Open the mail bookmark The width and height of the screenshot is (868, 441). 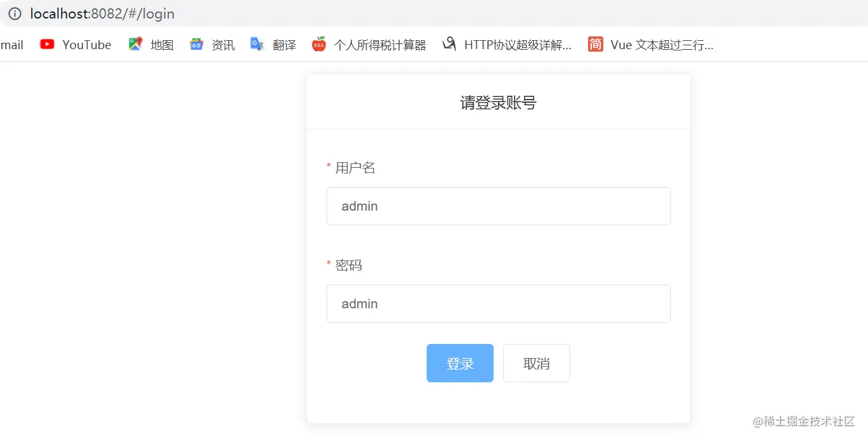click(x=11, y=45)
